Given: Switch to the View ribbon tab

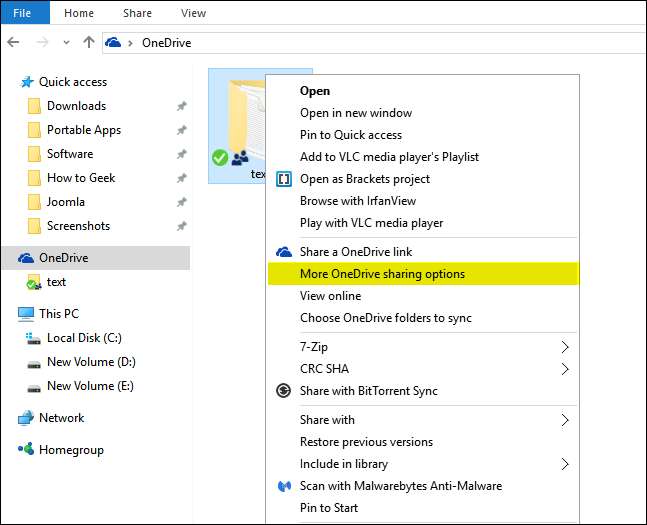Looking at the screenshot, I should coord(193,13).
